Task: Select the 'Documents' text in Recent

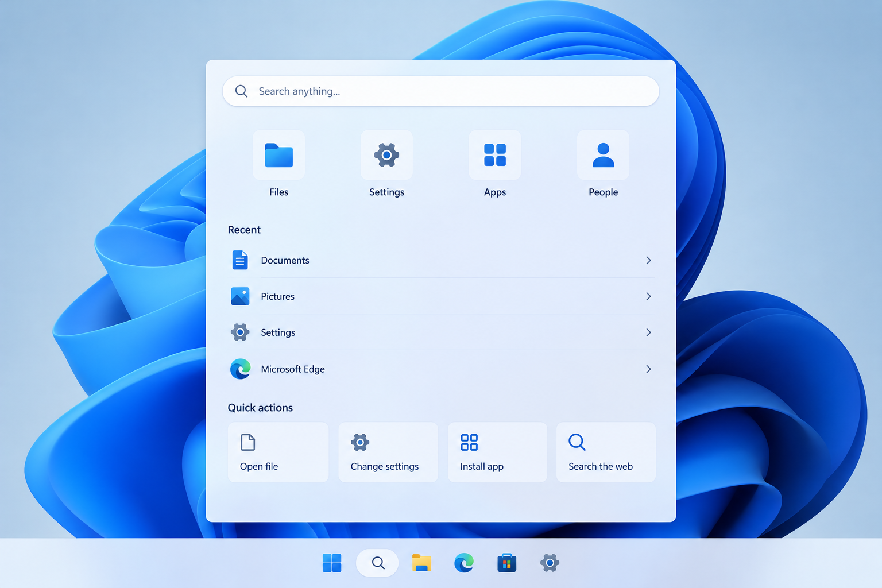Action: 285,260
